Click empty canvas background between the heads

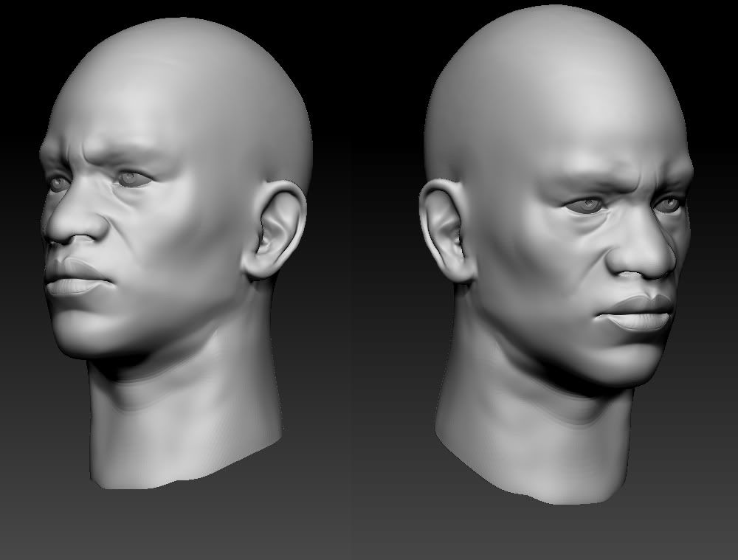(x=362, y=295)
